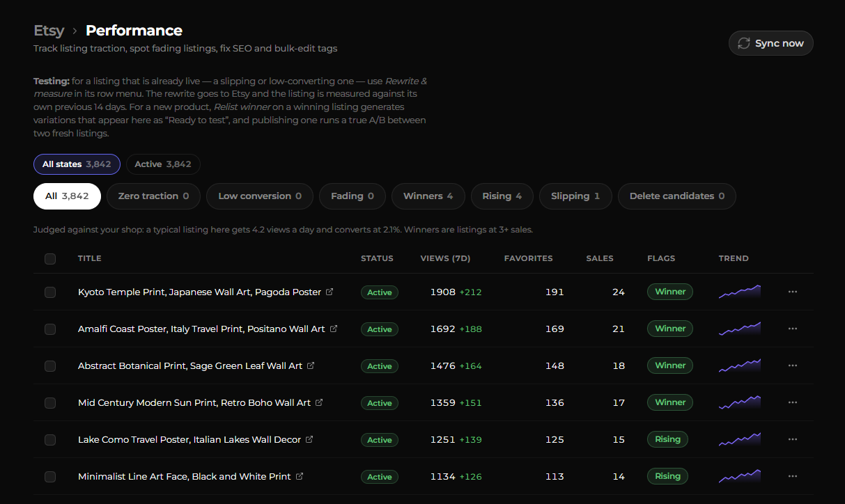Click the Rising flag on Lake Como row
The width and height of the screenshot is (845, 504).
coord(667,439)
